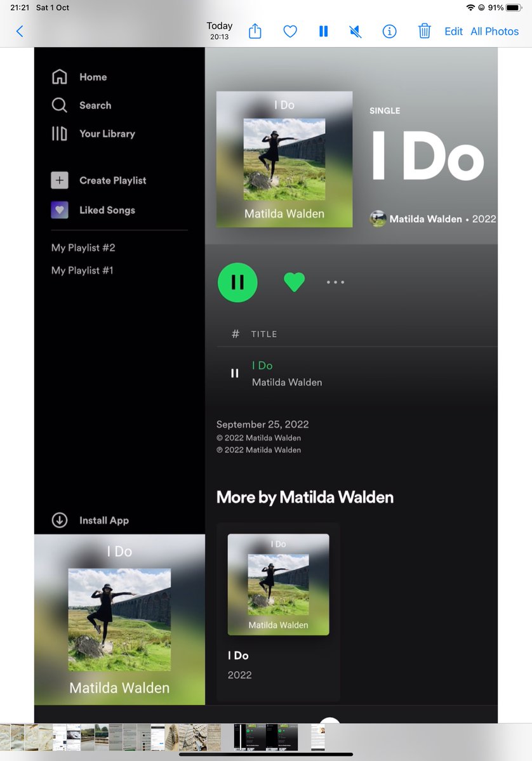This screenshot has width=532, height=761.
Task: Click the Search magnifier icon
Action: coord(59,105)
